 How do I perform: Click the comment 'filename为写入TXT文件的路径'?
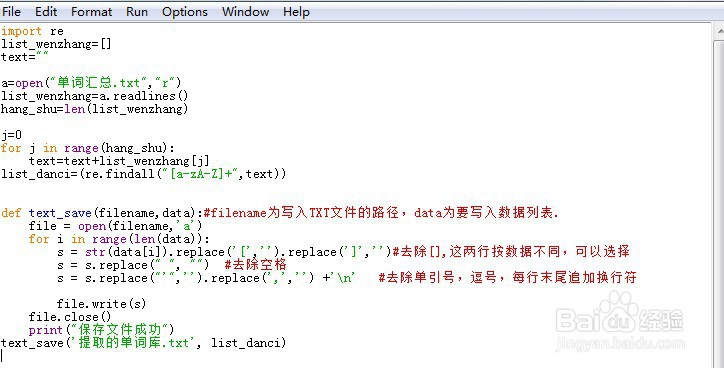(305, 213)
